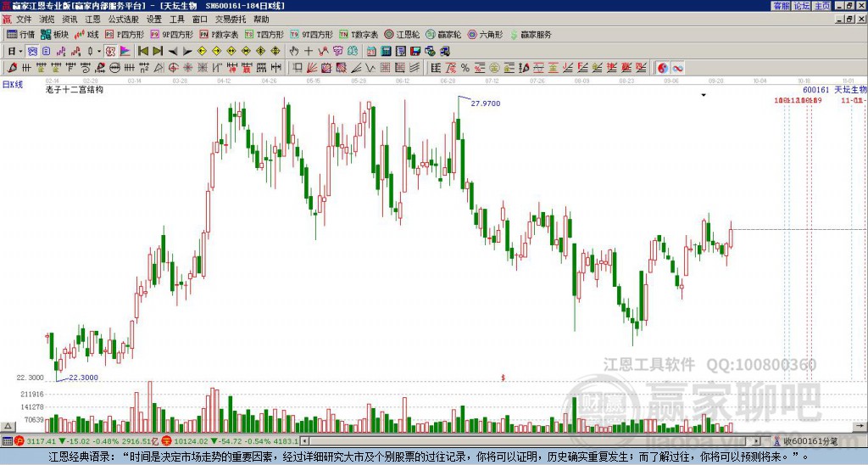
Task: Click the small black triangle marker above the chart
Action: coord(704,95)
